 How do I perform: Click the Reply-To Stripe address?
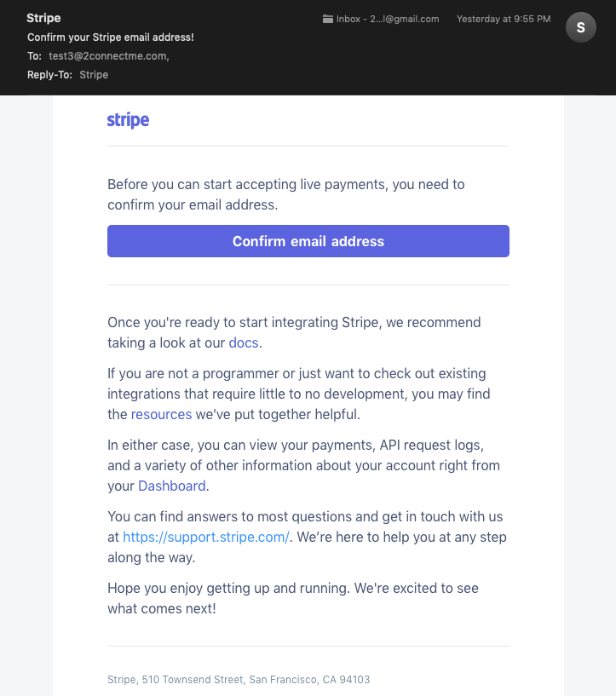click(x=94, y=75)
